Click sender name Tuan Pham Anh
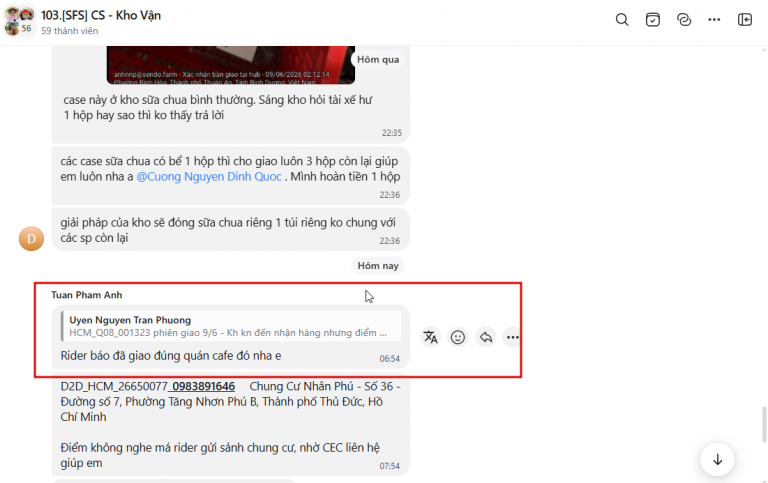Screen dimensions: 768x483 tap(87, 295)
